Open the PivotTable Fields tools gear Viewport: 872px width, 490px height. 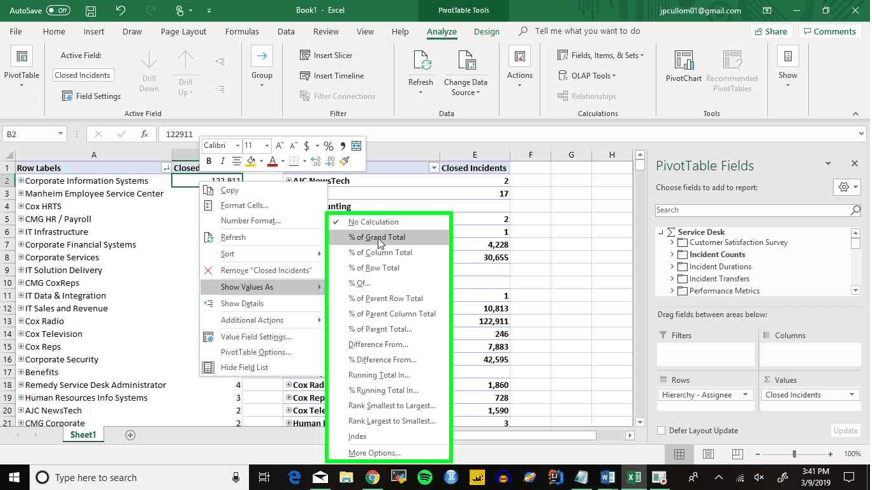pos(847,187)
